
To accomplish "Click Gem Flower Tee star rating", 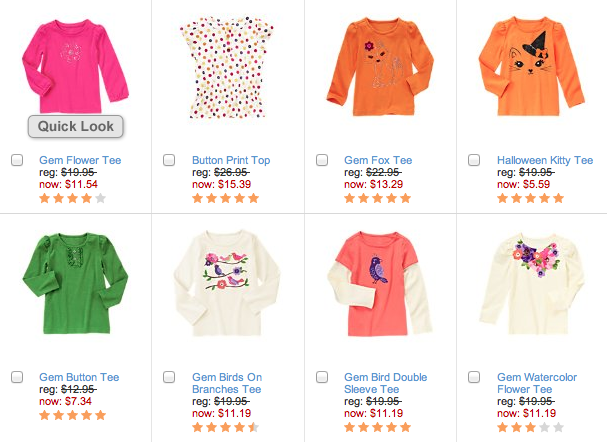I will [x=72, y=198].
